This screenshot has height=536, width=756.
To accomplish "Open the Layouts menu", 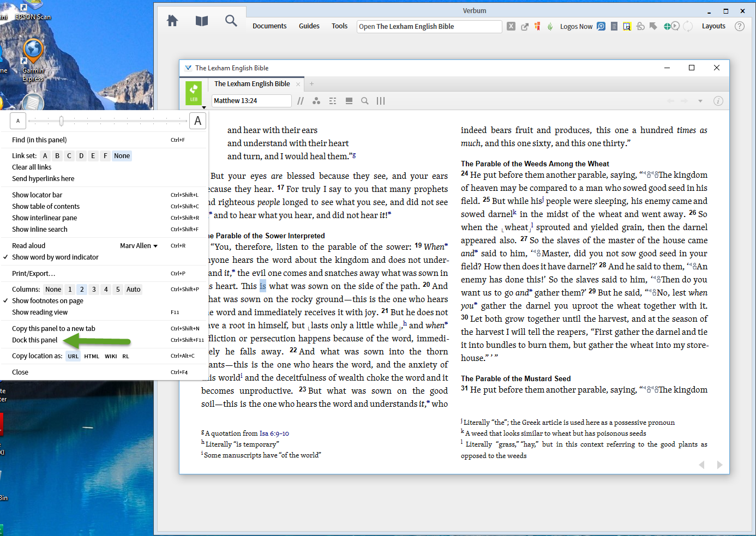I will click(713, 26).
